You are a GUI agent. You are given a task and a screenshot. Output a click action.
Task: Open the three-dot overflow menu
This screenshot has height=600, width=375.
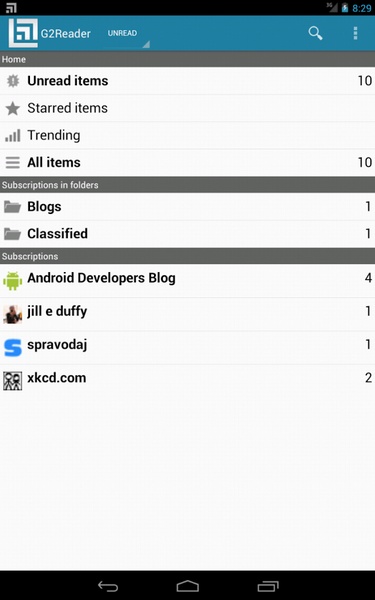[x=355, y=33]
